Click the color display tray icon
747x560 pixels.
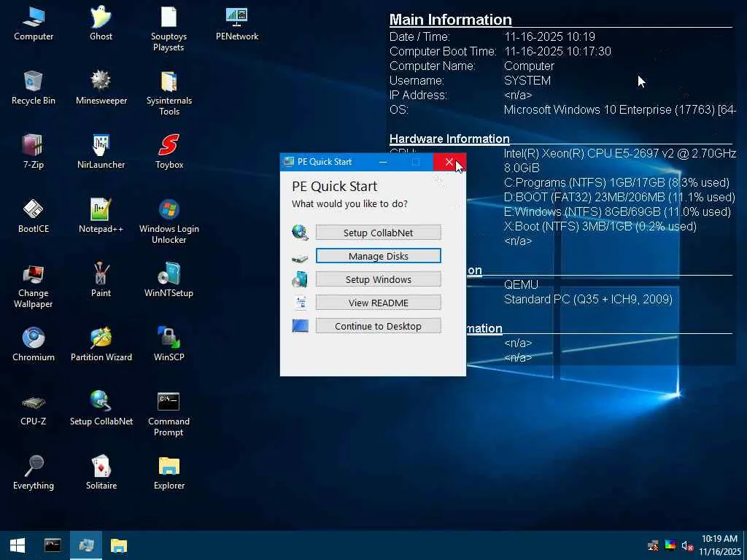(x=670, y=545)
